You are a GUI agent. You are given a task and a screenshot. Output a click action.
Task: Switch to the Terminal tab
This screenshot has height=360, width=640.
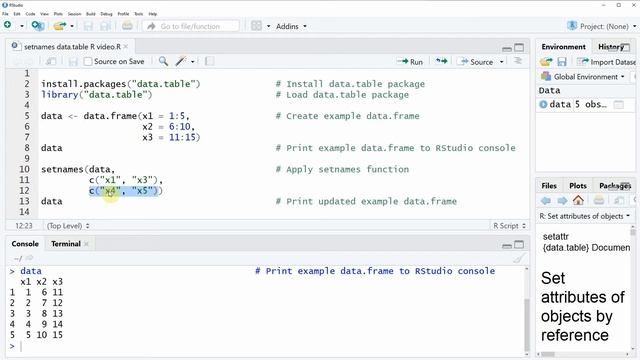pyautogui.click(x=66, y=244)
